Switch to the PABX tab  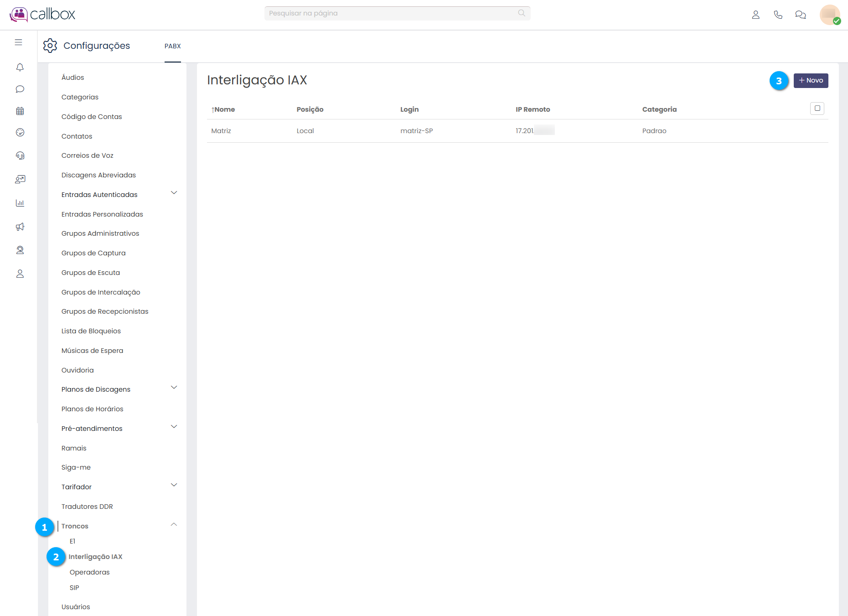(x=172, y=46)
